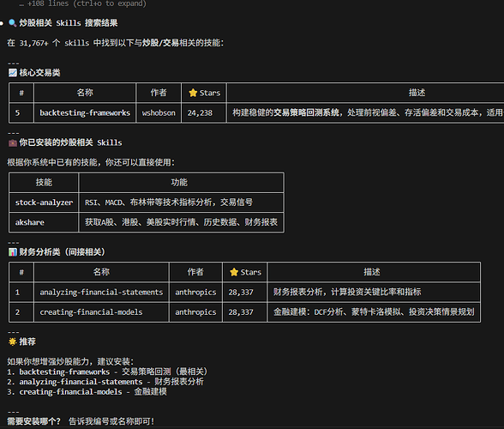Click the star icon in 核心交易类 Stars header
The height and width of the screenshot is (429, 504).
tap(193, 93)
